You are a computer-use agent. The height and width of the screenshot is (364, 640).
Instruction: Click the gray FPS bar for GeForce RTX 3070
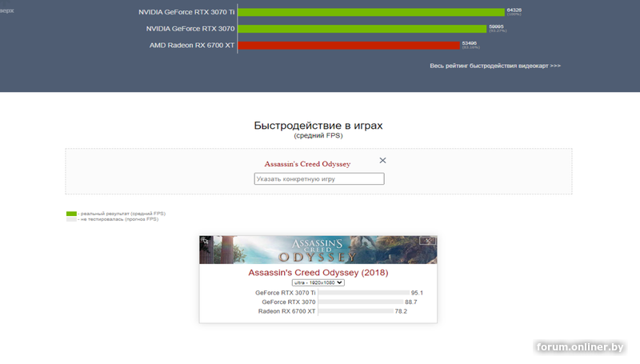coord(361,302)
